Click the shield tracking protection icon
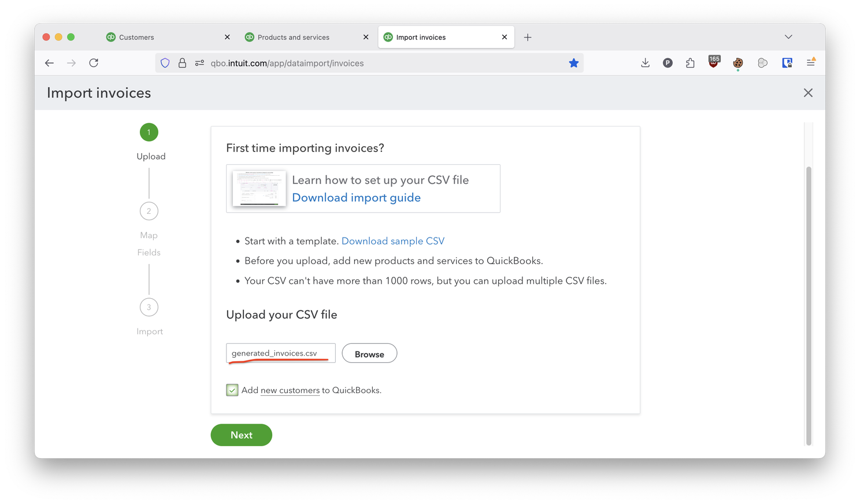 tap(165, 63)
